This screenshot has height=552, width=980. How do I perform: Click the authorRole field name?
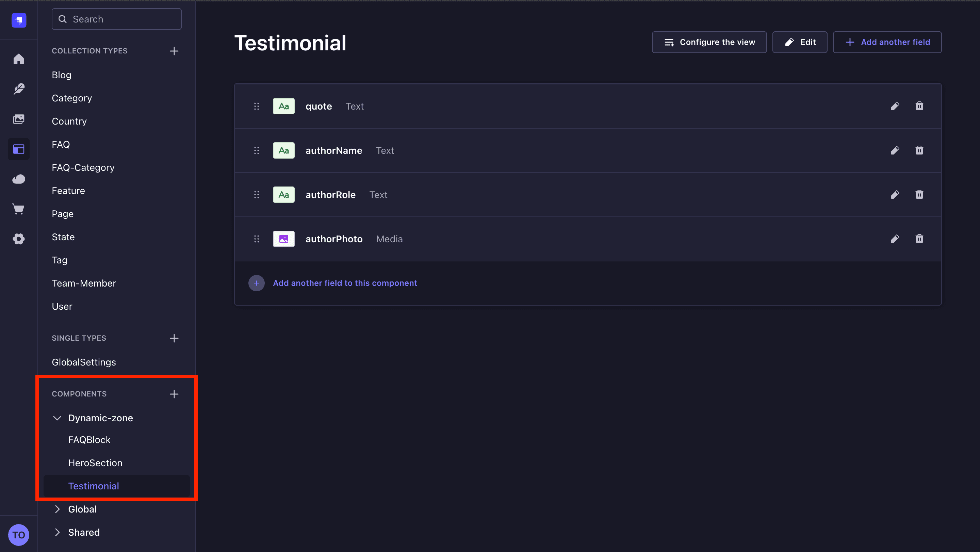pyautogui.click(x=330, y=195)
